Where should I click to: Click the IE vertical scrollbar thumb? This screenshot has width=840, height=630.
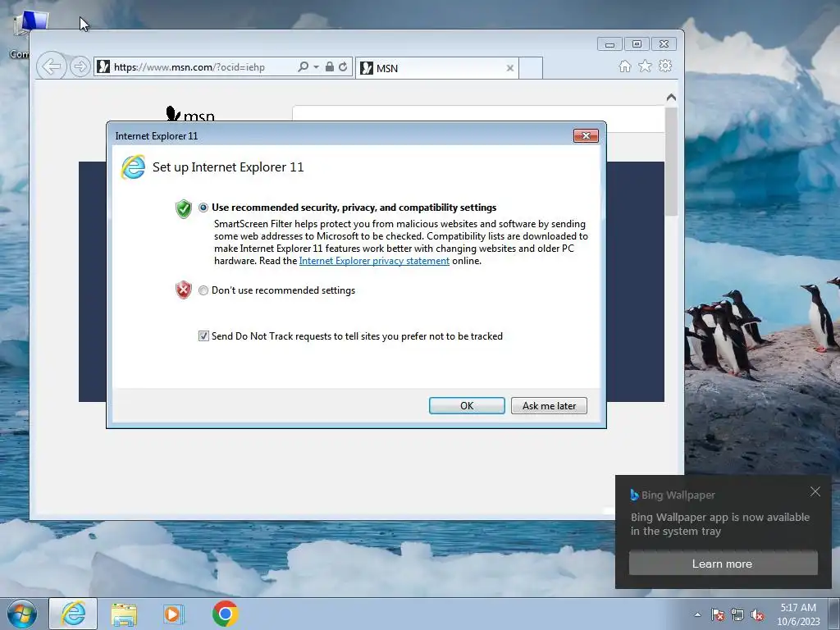(671, 162)
